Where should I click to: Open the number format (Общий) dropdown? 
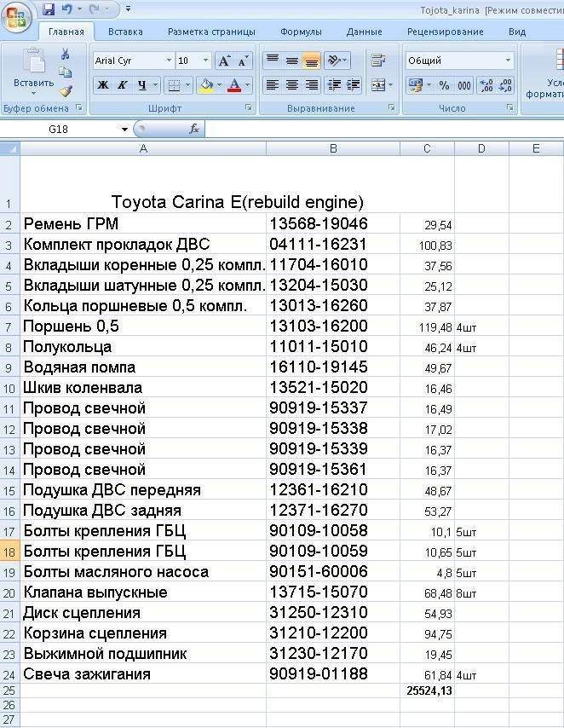click(509, 61)
